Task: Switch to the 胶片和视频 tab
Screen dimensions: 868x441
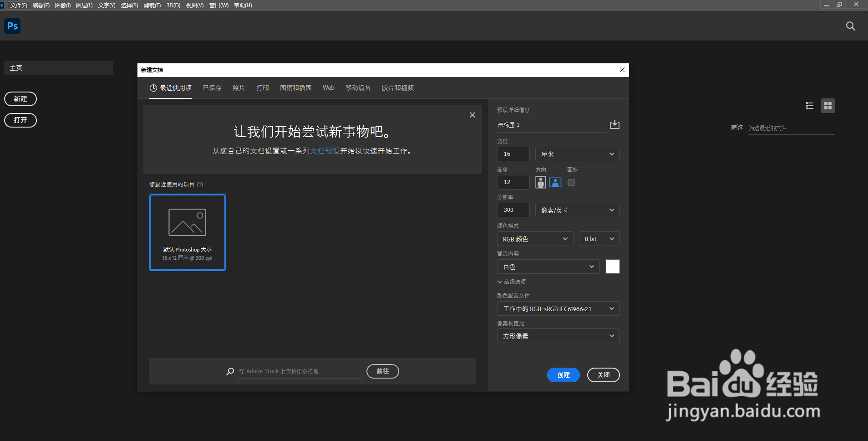Action: coord(398,88)
